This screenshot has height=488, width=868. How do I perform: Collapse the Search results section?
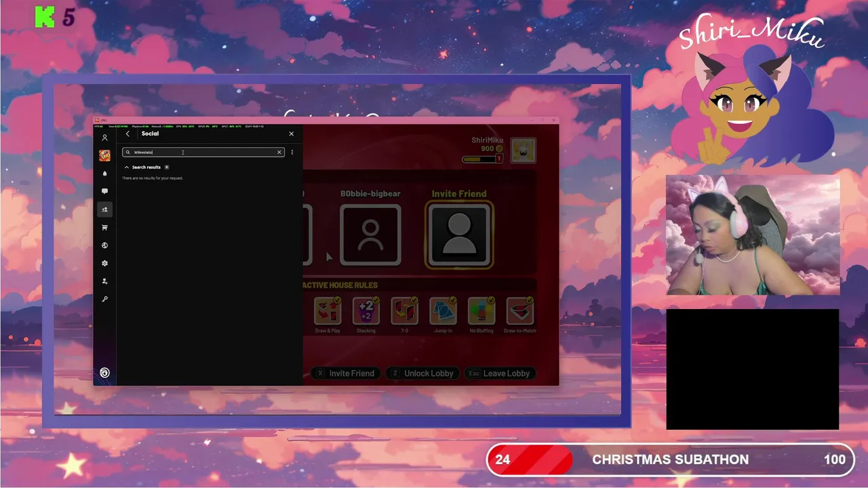click(x=126, y=167)
